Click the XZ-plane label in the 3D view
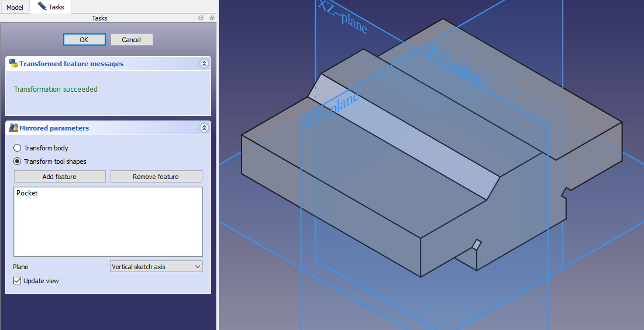 point(343,16)
